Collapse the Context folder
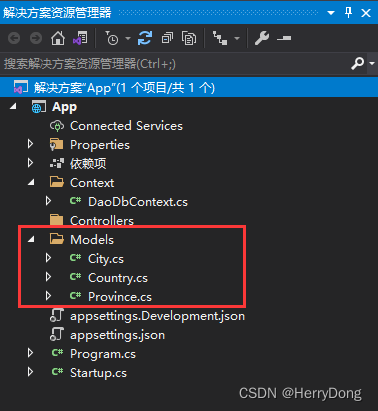The width and height of the screenshot is (378, 411). [x=31, y=182]
